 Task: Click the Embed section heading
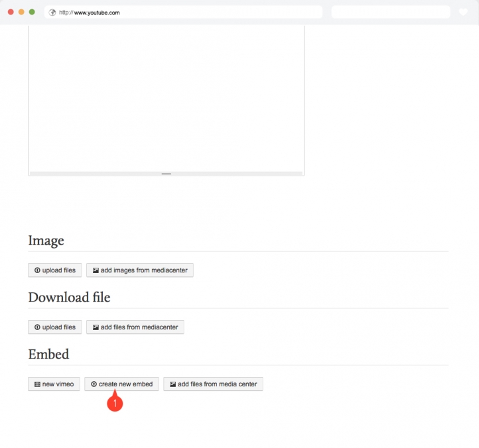[48, 355]
